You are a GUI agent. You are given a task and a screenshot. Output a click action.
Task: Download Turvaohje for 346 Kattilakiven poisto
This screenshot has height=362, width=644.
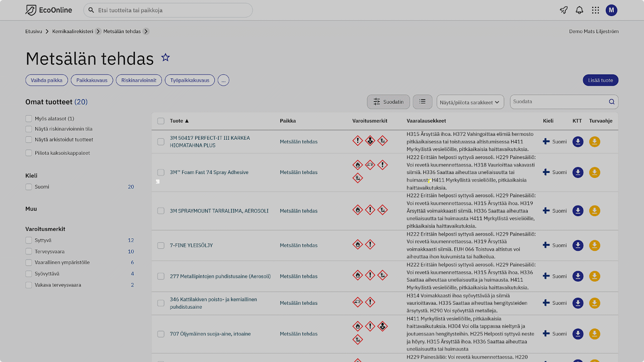595,303
